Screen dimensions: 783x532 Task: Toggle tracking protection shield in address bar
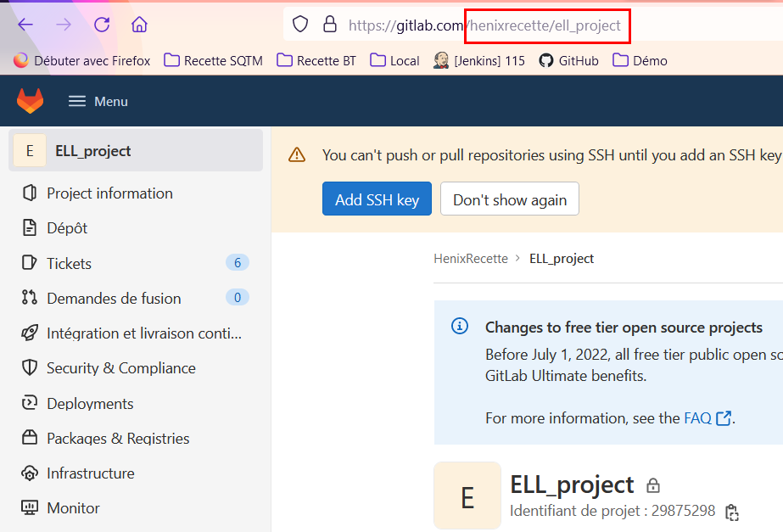click(300, 25)
